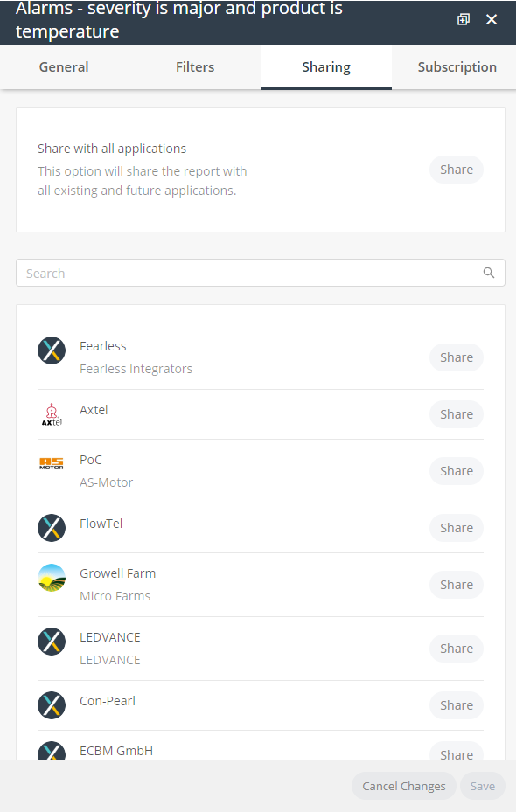
Task: Select the Sharing tab
Action: [x=325, y=66]
